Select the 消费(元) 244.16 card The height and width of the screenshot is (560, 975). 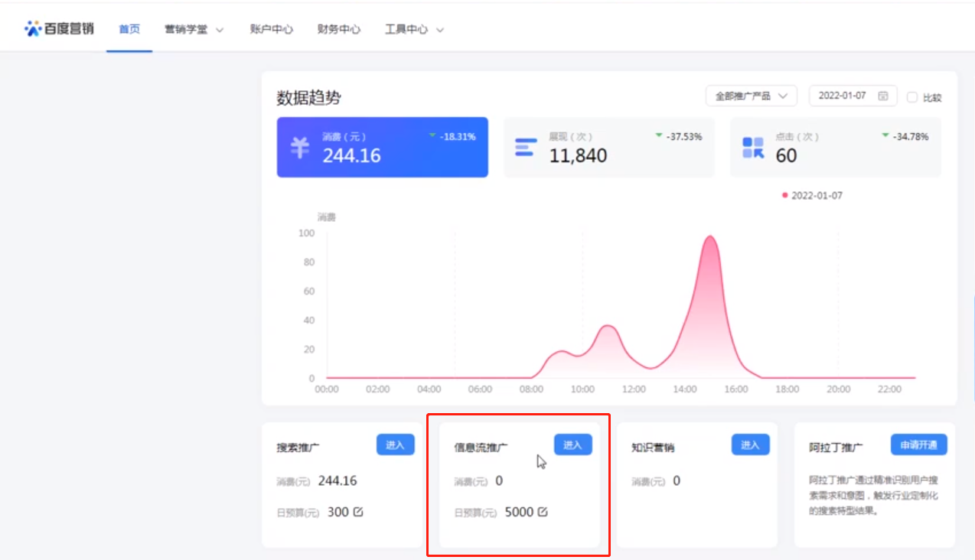382,147
